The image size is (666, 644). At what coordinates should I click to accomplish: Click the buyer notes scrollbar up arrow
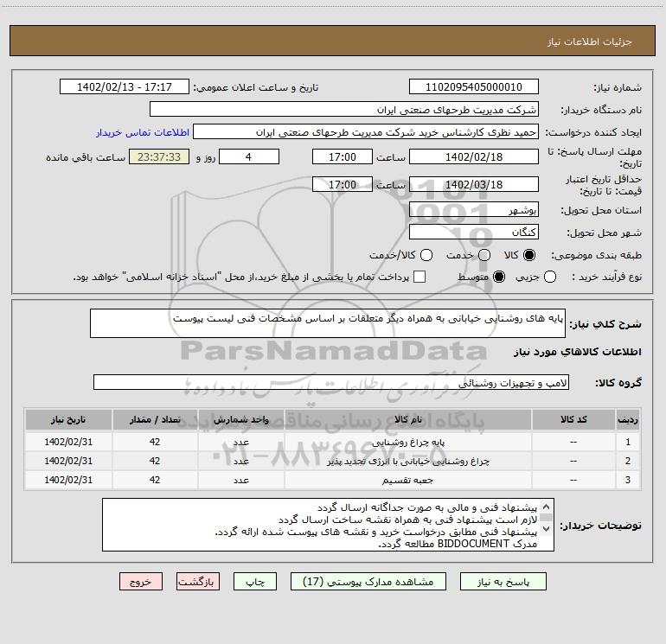(x=547, y=507)
